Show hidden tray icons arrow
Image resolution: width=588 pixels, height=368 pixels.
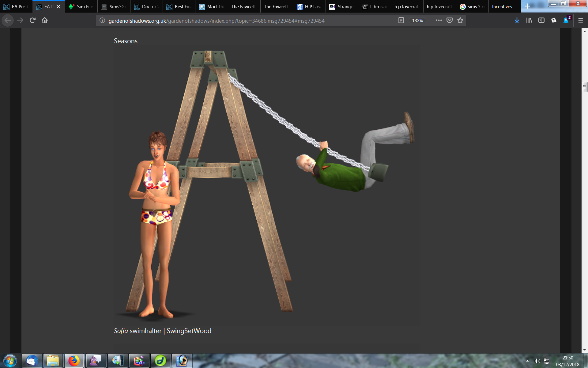coord(527,361)
